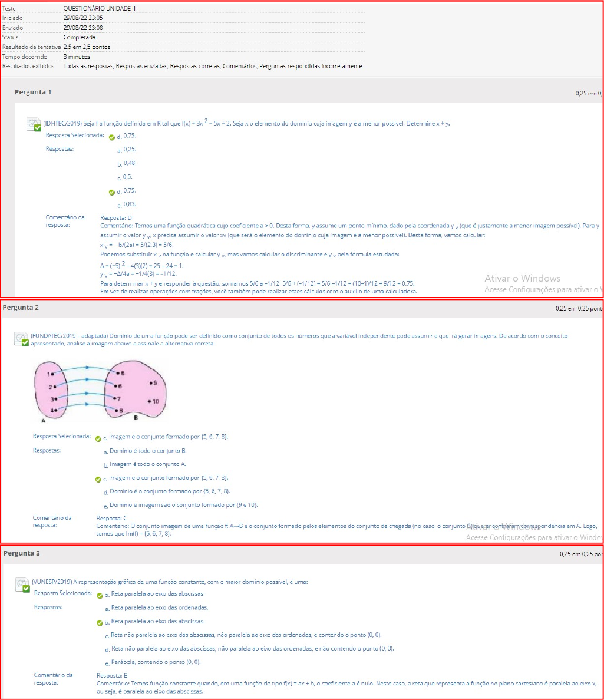This screenshot has height=700, width=604.
Task: Click green check beside Pergunta 3 Resposta Selecionada
Action: [100, 596]
